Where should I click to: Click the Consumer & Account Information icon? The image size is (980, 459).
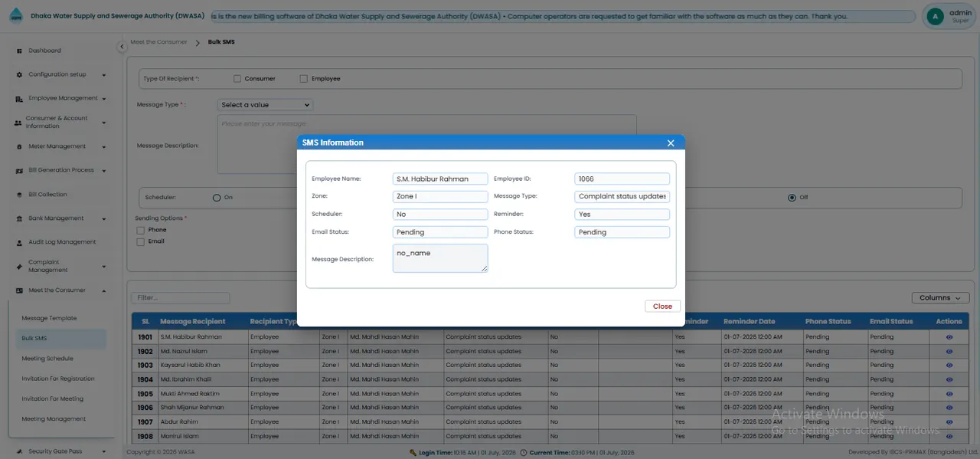click(18, 123)
